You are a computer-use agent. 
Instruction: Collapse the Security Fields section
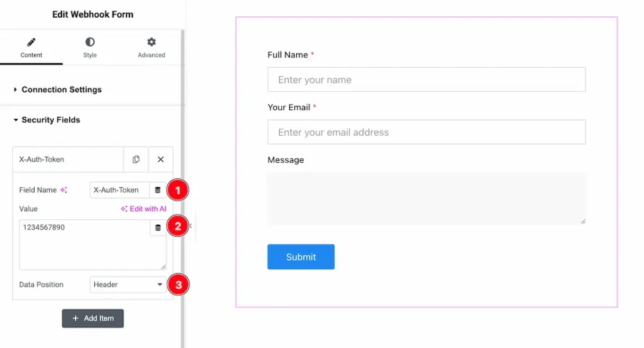pos(50,120)
